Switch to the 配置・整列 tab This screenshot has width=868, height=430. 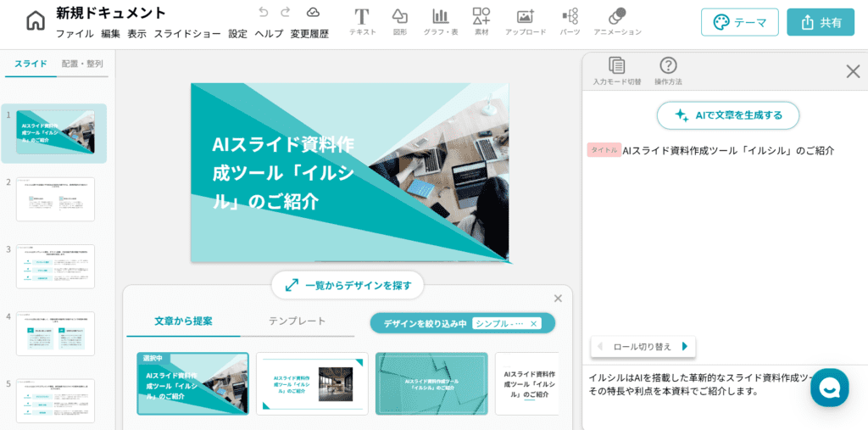pos(81,64)
